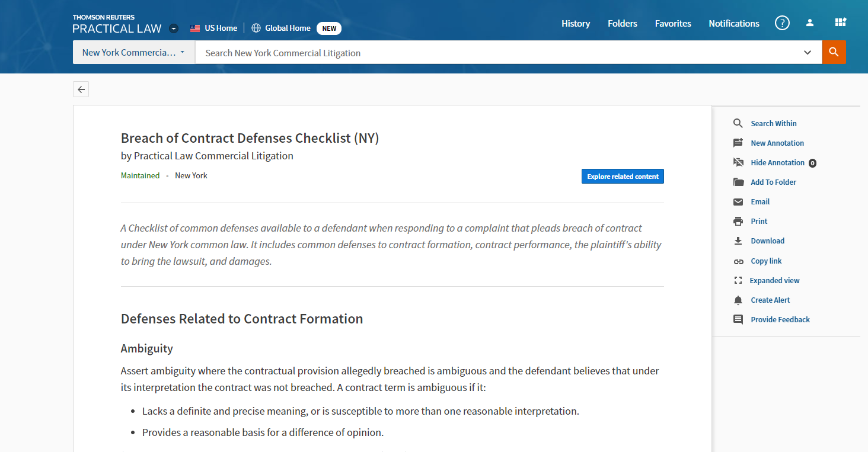Open the Copy link option
868x452 pixels.
pos(766,261)
